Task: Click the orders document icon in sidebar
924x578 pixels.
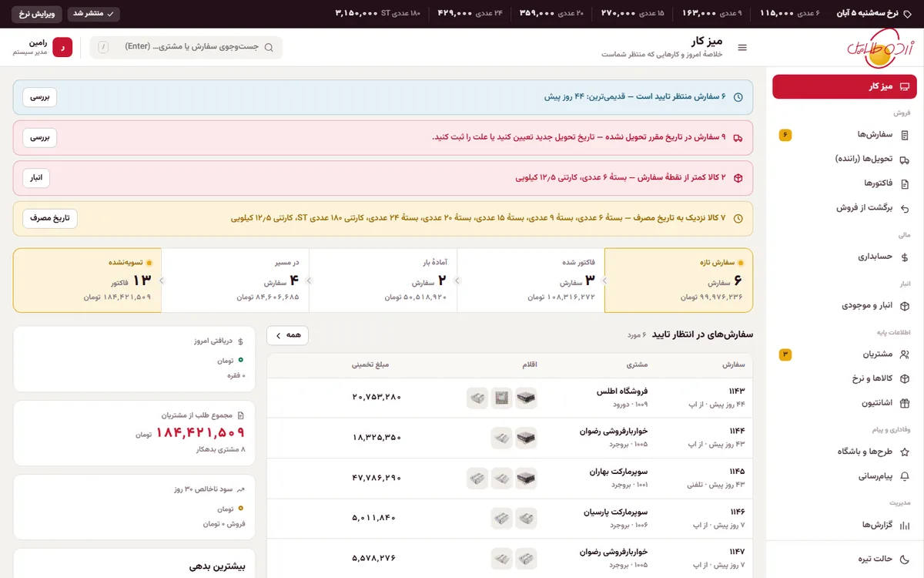Action: click(x=905, y=135)
